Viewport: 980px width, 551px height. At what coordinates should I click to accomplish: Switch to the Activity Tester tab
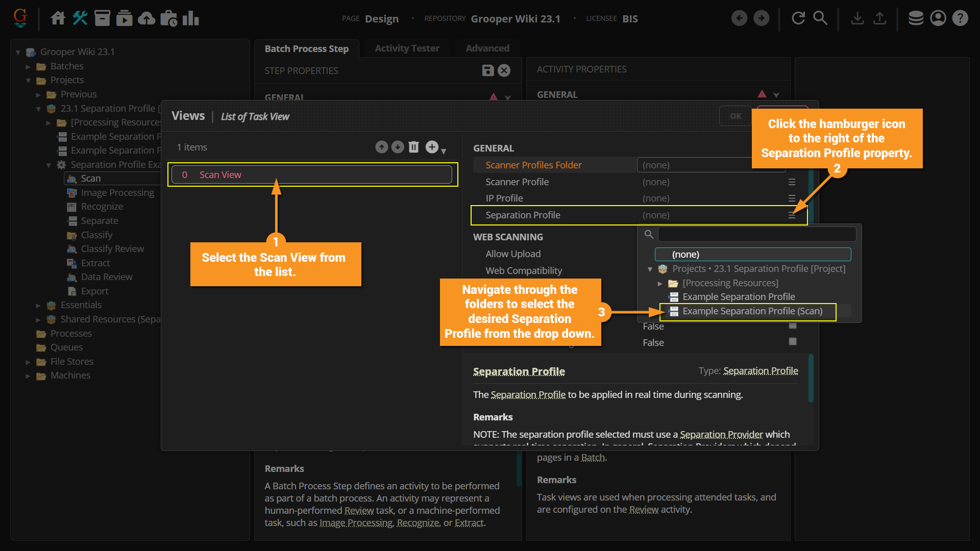click(x=407, y=48)
